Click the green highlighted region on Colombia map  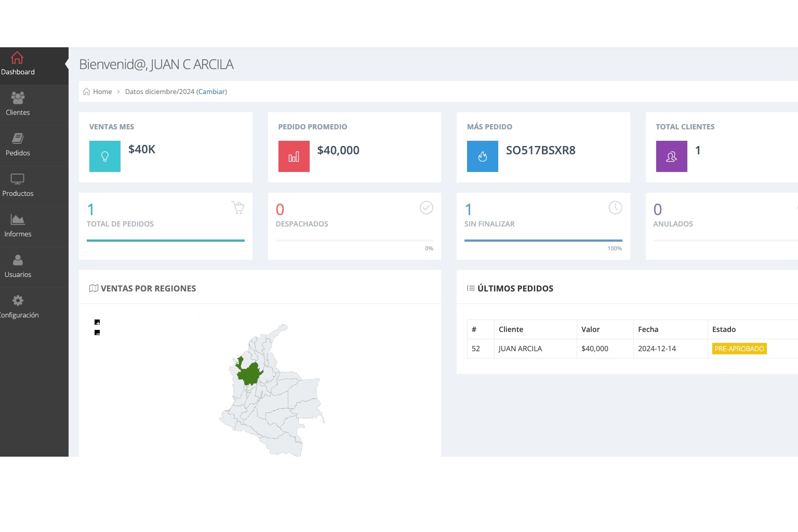[250, 373]
